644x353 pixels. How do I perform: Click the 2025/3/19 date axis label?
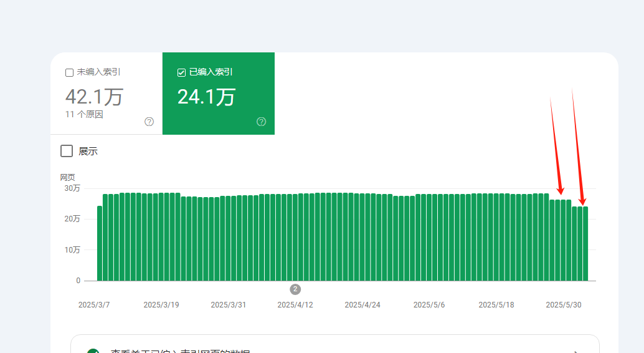(161, 305)
